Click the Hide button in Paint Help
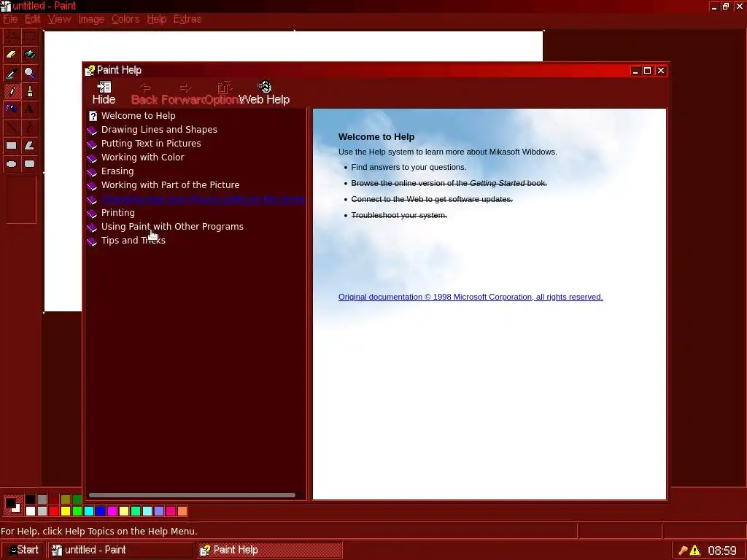 [104, 93]
